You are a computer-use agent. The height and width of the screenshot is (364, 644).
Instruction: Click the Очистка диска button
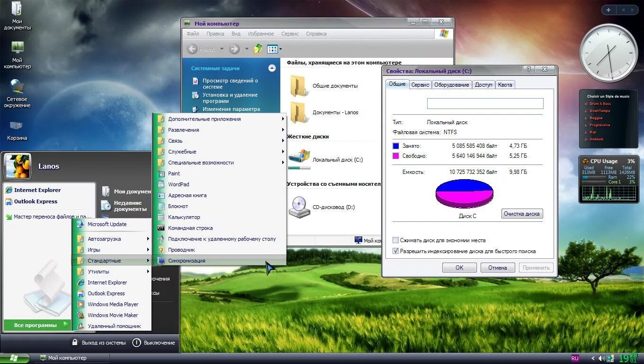[x=522, y=214]
